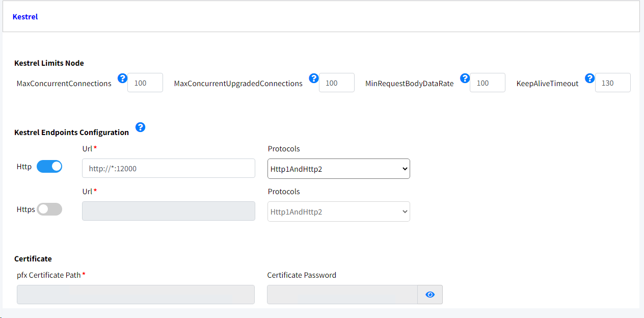Click the pfx Certificate Path field

(136, 295)
